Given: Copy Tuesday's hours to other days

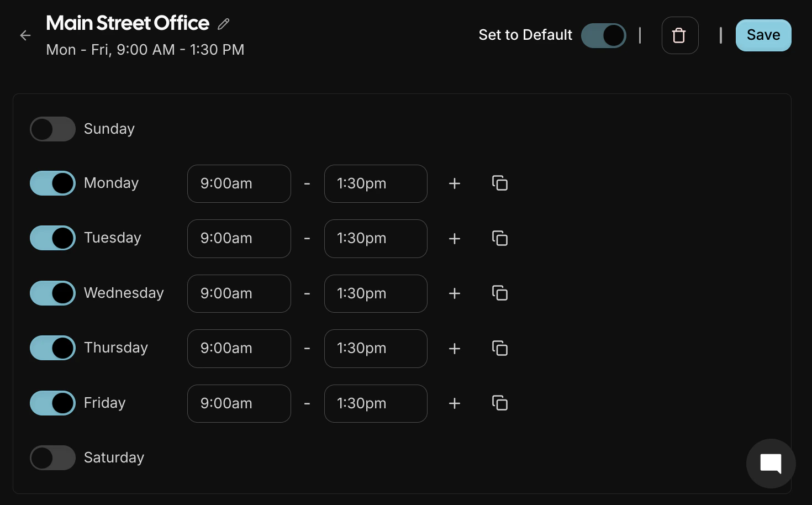Looking at the screenshot, I should (x=499, y=238).
